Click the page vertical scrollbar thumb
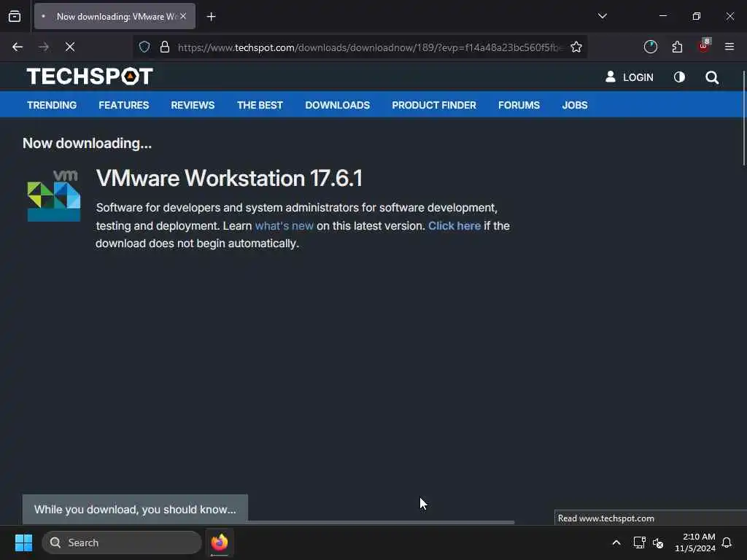The image size is (747, 560). pyautogui.click(x=743, y=117)
